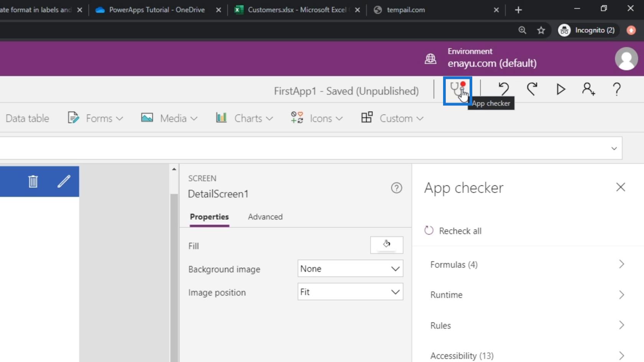Open the Fill color picker
This screenshot has width=644, height=362.
pos(386,245)
